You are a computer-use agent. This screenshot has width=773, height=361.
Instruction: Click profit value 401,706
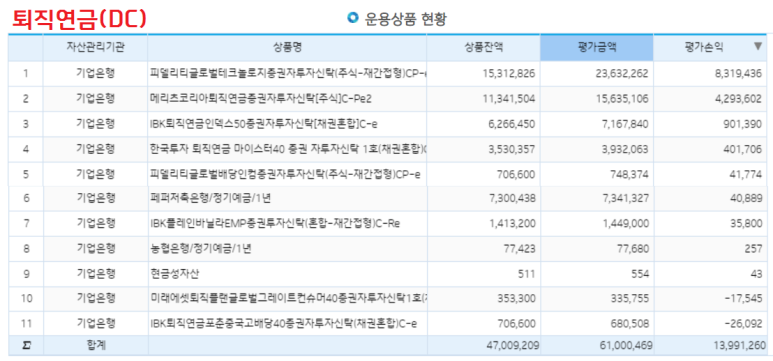[742, 149]
